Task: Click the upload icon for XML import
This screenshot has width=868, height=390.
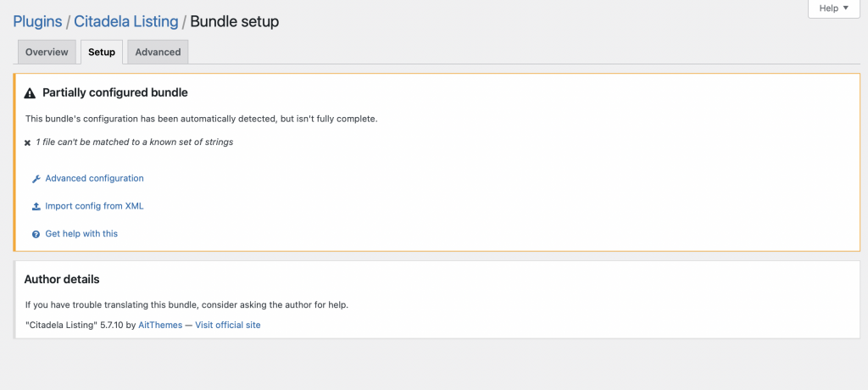Action: click(36, 206)
